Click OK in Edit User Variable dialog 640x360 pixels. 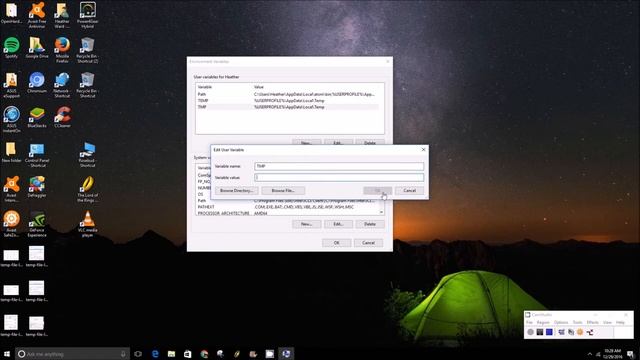pos(378,191)
